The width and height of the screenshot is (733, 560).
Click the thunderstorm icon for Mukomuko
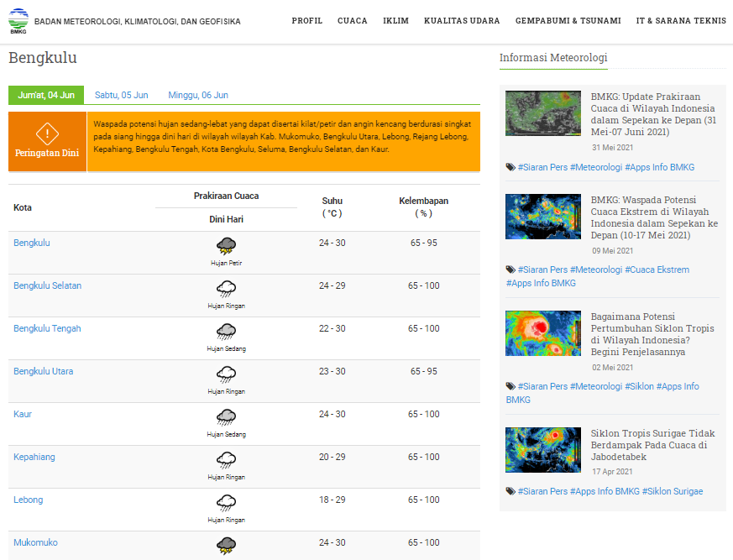tap(226, 546)
